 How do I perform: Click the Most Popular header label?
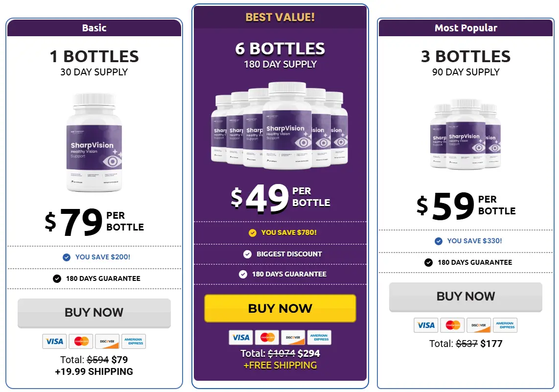(x=466, y=28)
